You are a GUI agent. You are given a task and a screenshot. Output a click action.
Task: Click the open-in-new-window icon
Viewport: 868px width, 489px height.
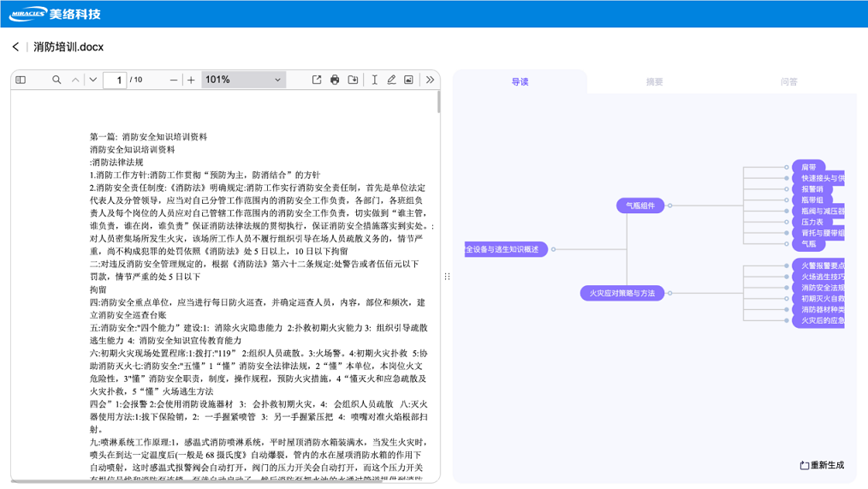317,80
